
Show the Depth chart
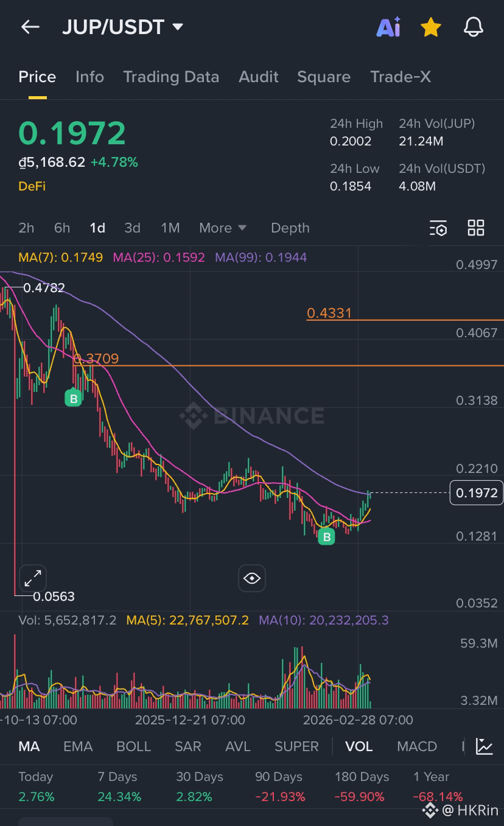290,228
